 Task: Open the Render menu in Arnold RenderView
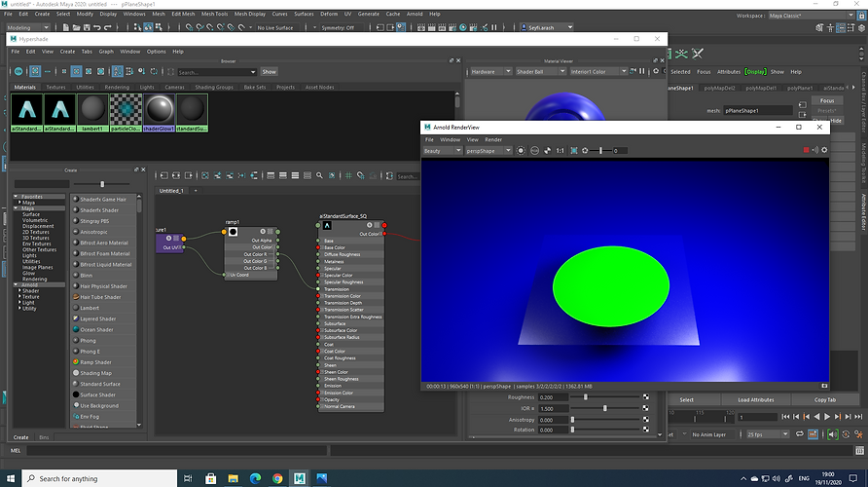(493, 139)
